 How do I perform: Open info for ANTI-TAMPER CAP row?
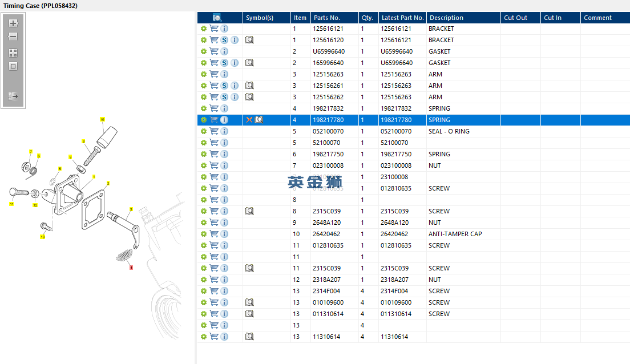[x=224, y=234]
